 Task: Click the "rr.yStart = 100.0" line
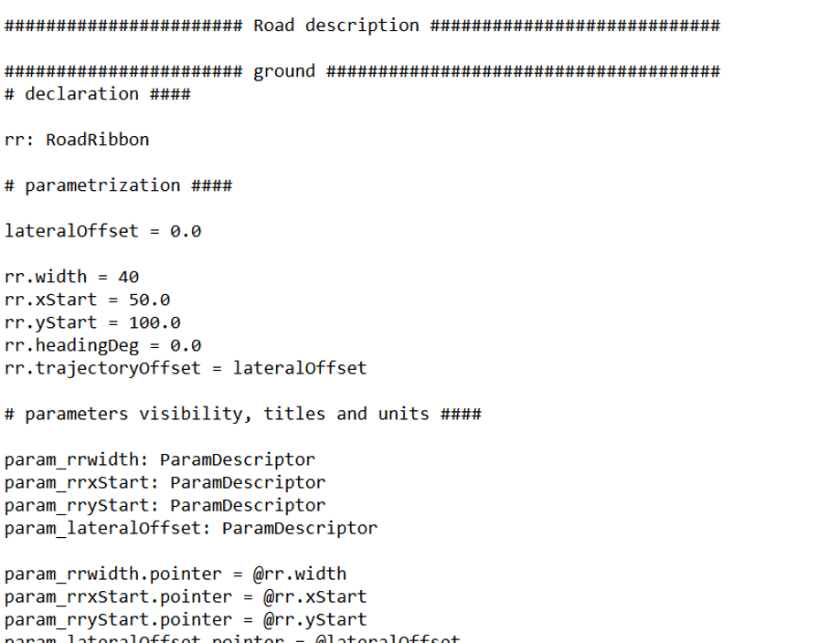point(92,322)
